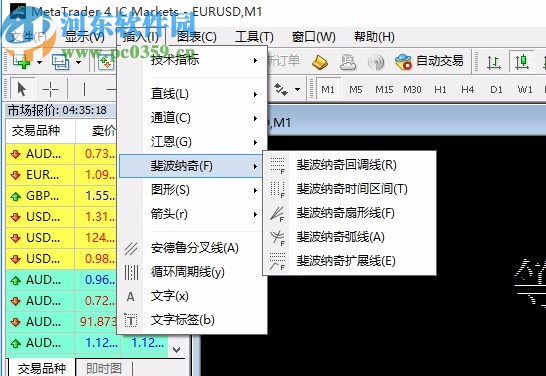Switch to M5 timeframe

356,90
